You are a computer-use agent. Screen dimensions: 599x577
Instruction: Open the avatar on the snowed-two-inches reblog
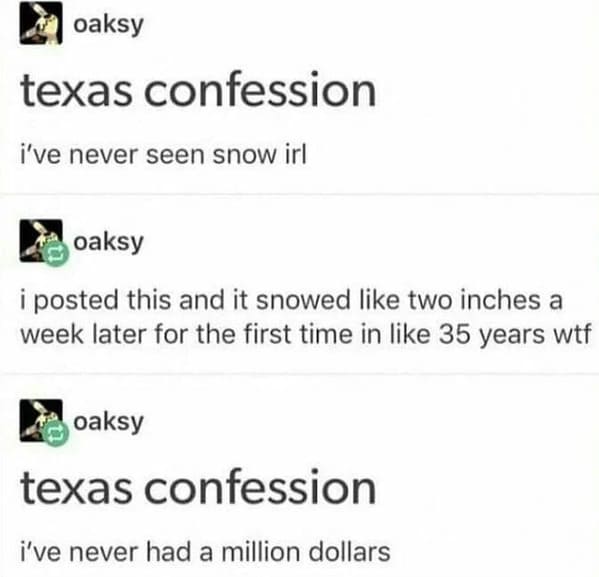41,241
